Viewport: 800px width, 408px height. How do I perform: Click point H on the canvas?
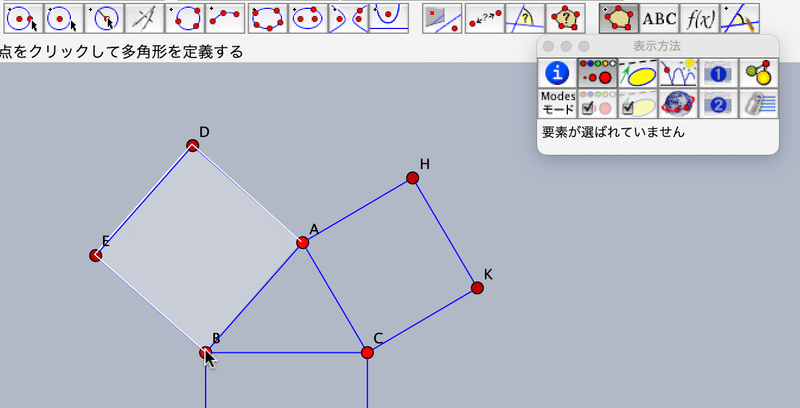(413, 178)
